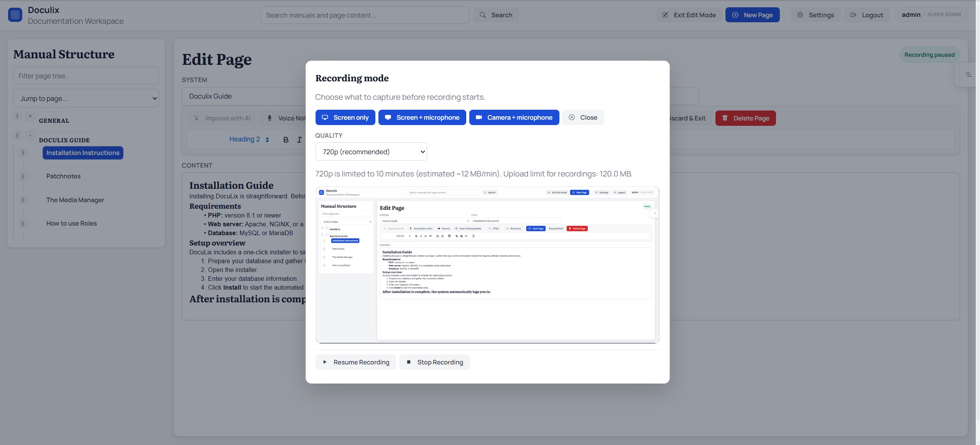Apply italic formatting with the I icon
This screenshot has height=445, width=980.
tap(299, 139)
